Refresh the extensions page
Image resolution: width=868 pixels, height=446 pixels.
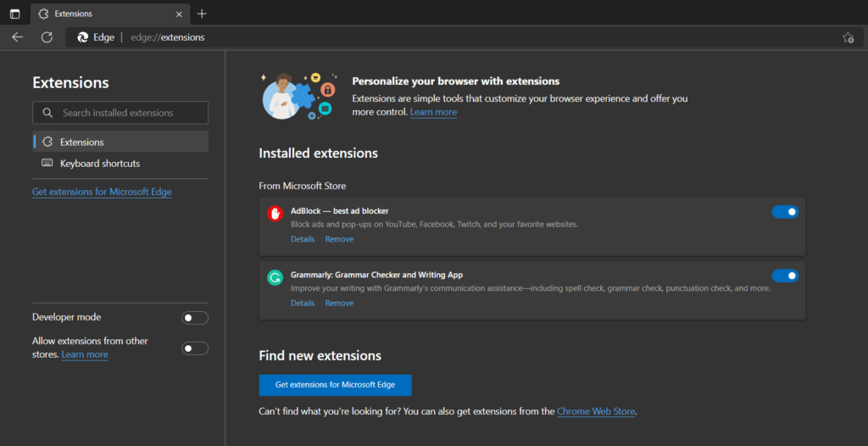tap(47, 37)
